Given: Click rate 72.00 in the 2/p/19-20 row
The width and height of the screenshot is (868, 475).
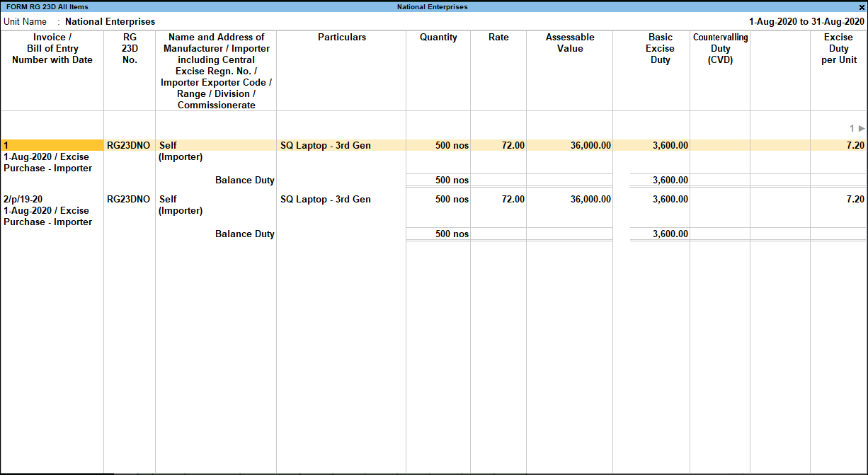Looking at the screenshot, I should pos(513,199).
